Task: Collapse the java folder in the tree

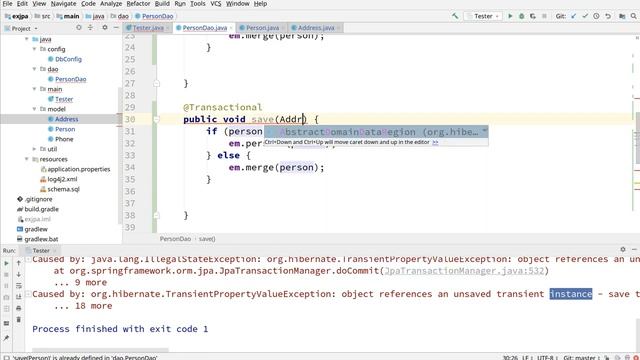Action: click(27, 39)
